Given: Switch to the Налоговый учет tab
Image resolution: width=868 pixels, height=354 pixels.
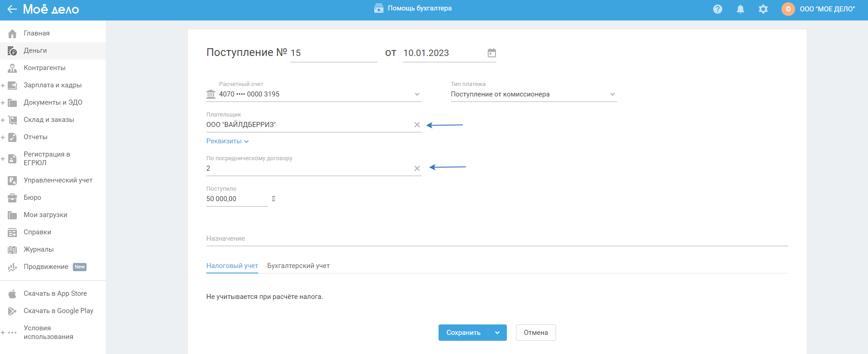Looking at the screenshot, I should pos(232,266).
